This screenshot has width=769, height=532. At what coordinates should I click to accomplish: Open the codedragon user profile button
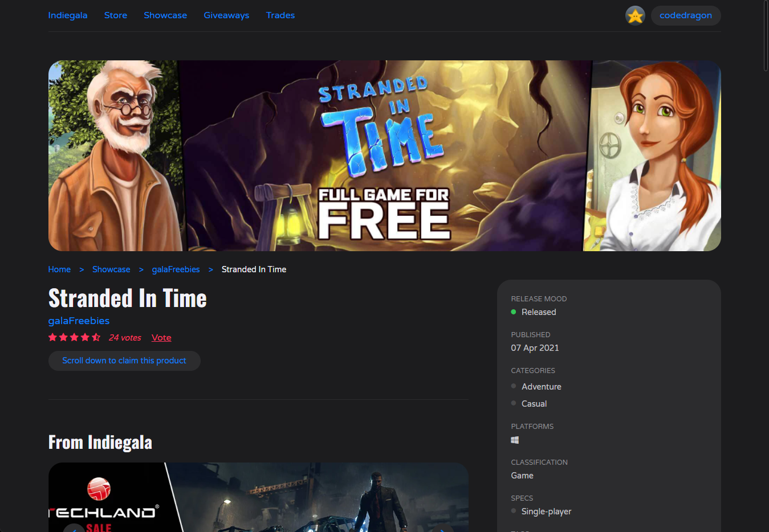(686, 15)
